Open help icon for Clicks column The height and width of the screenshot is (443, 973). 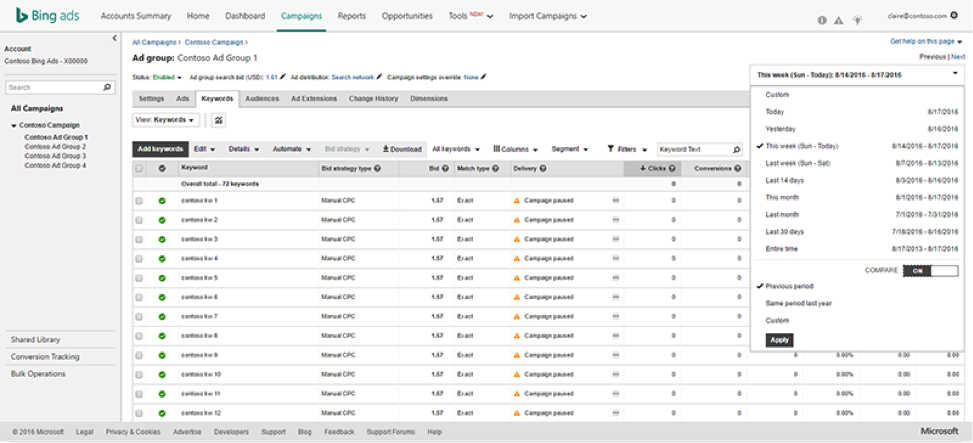pyautogui.click(x=672, y=168)
